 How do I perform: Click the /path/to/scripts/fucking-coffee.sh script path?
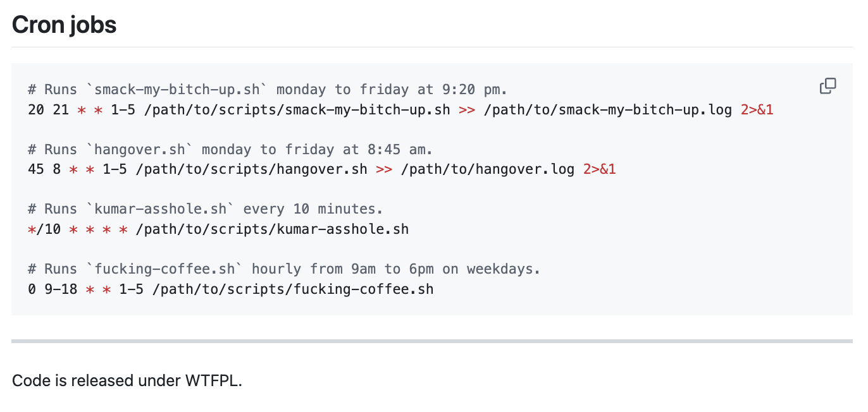pos(293,289)
